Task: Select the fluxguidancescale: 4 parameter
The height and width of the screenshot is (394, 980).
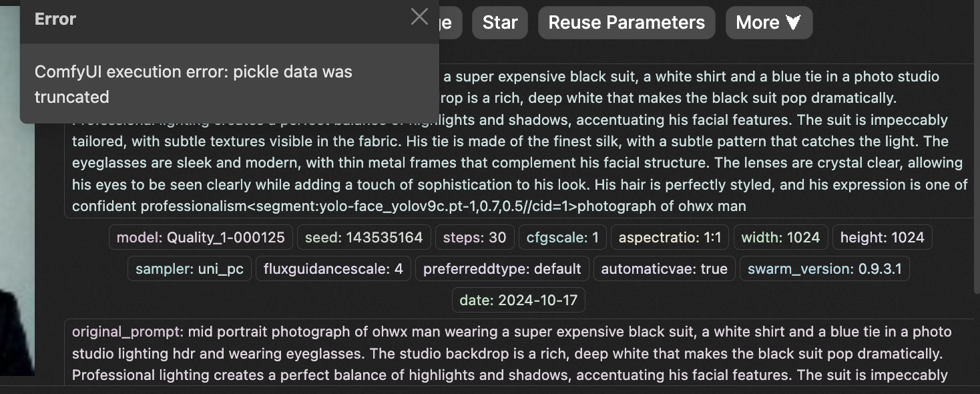Action: [x=333, y=268]
